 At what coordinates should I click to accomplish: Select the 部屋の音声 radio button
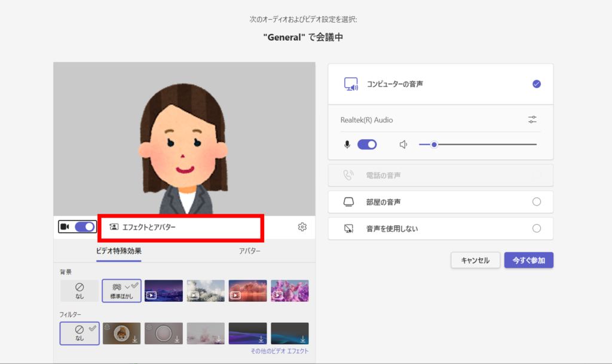pyautogui.click(x=537, y=201)
